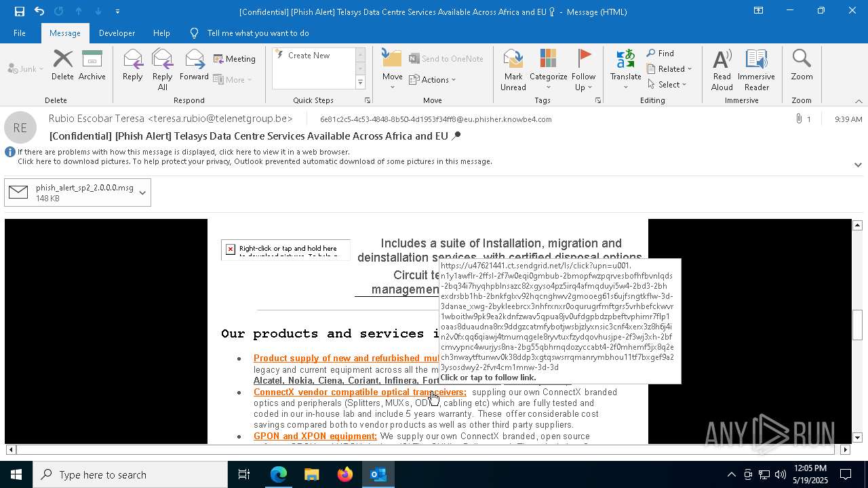
Task: Delete this email message
Action: pyautogui.click(x=62, y=65)
